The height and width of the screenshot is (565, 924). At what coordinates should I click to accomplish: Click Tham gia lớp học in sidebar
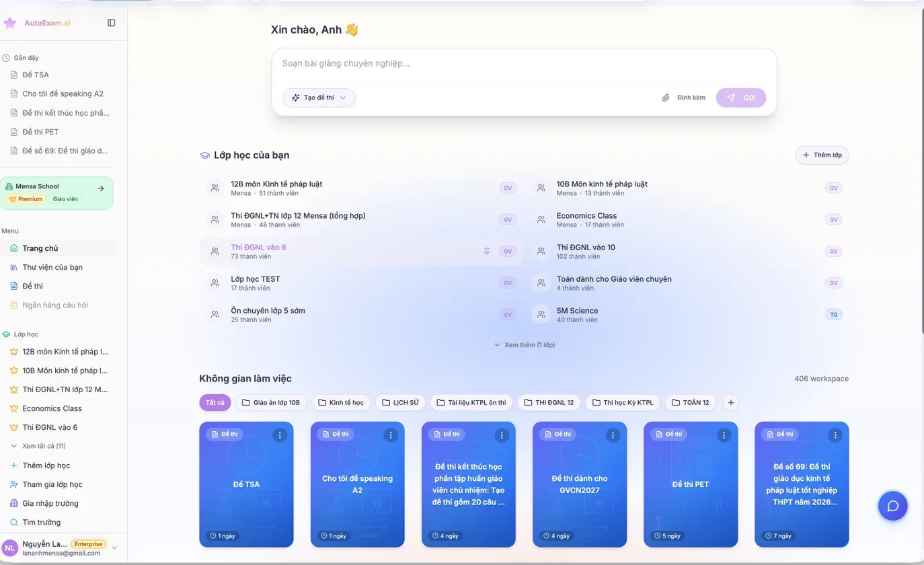[58, 484]
